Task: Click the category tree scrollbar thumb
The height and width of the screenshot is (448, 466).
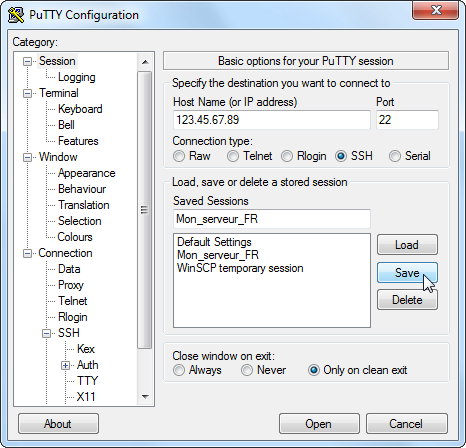Action: (x=145, y=210)
